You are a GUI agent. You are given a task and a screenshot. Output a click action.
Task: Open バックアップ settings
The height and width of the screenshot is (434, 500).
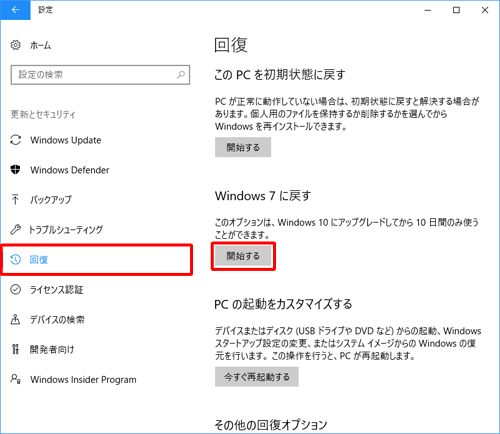point(51,200)
